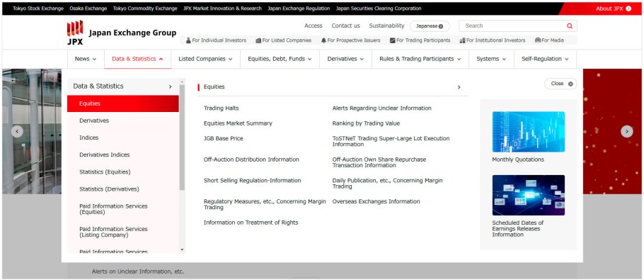Select Paid Information Services (Listing Company)
The height and width of the screenshot is (280, 644).
tap(123, 232)
